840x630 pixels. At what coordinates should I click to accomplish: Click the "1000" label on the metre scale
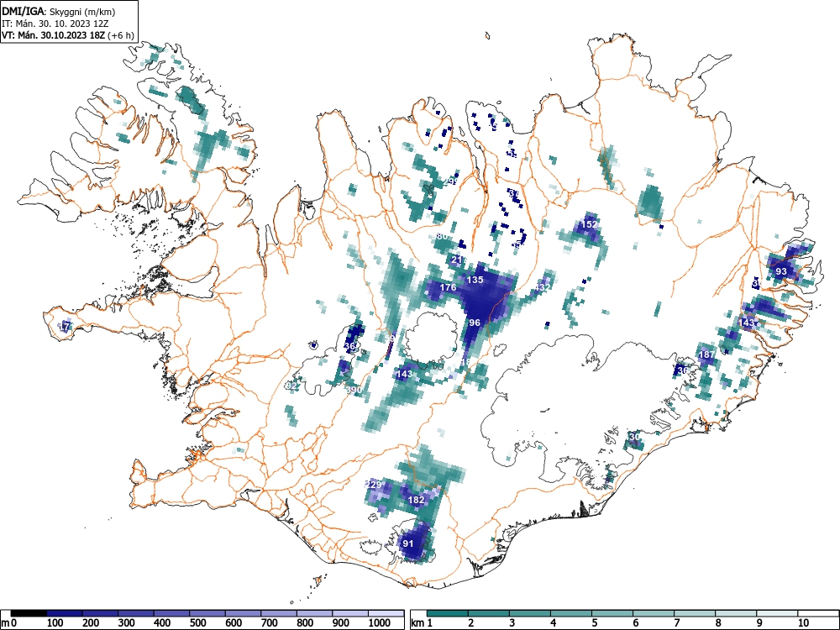(380, 623)
